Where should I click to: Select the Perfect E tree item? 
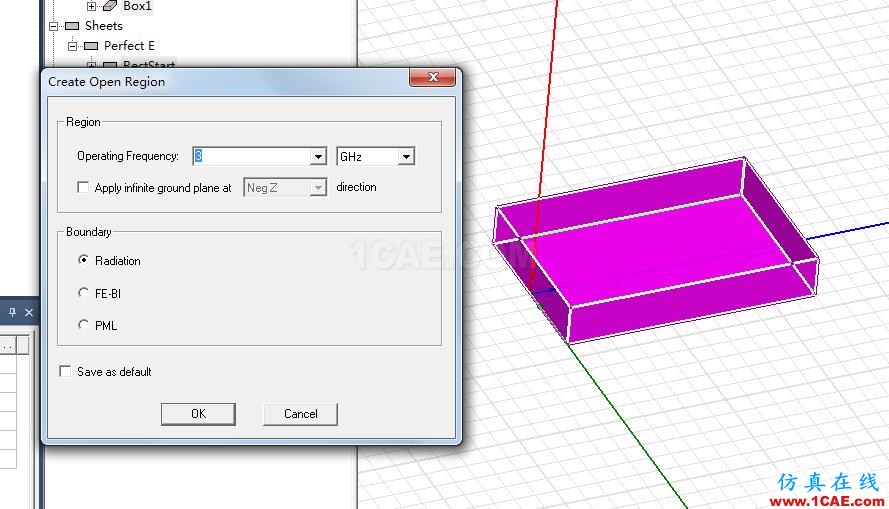coord(129,46)
